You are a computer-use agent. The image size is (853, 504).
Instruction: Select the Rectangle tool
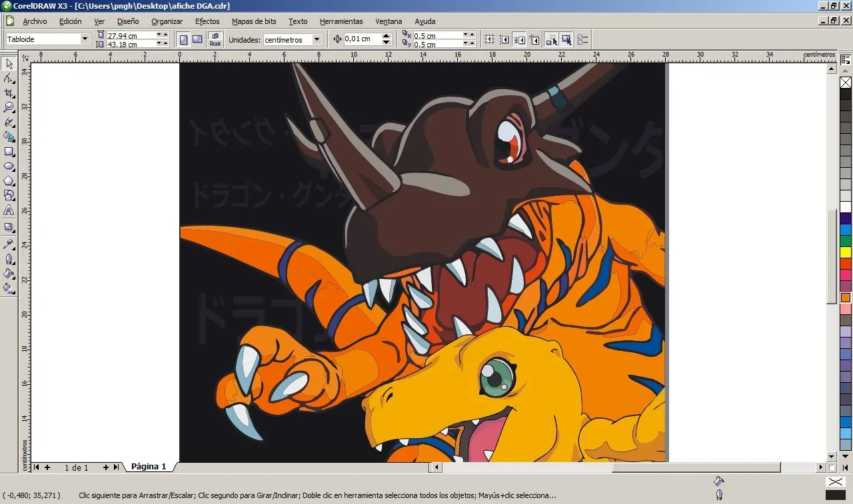[9, 151]
